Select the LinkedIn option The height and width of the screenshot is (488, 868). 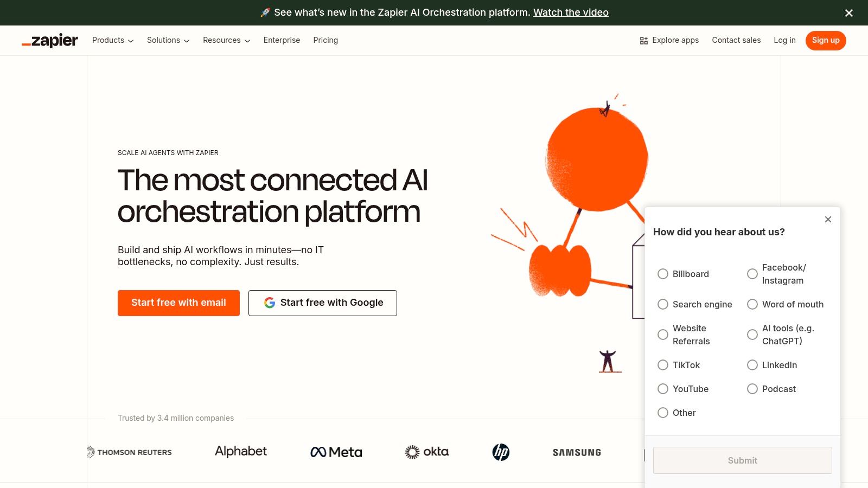coord(752,365)
